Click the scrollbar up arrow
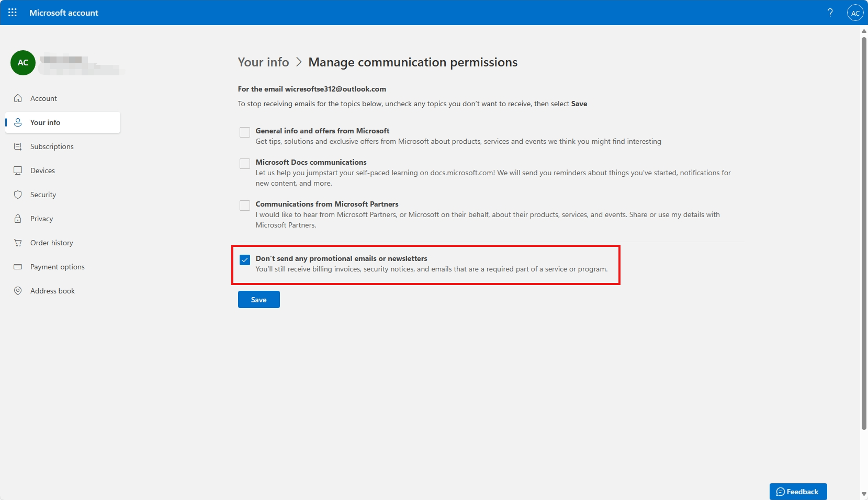Screen dimensions: 868x500 pyautogui.click(x=864, y=31)
